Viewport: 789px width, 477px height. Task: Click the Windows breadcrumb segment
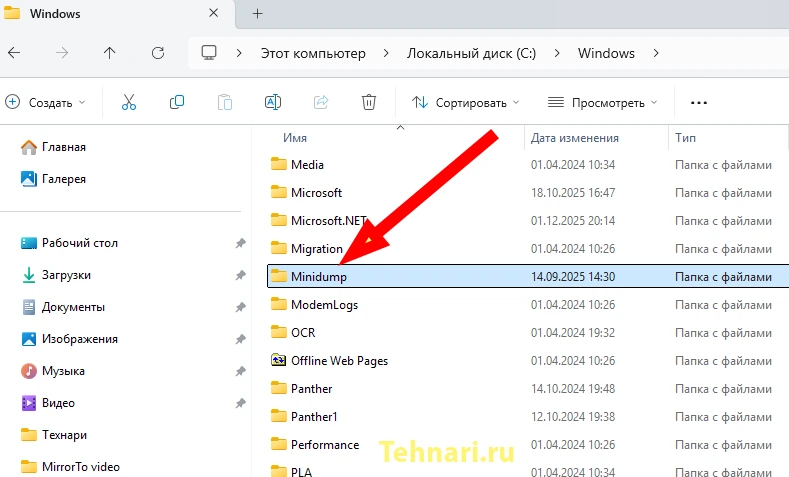coord(606,53)
